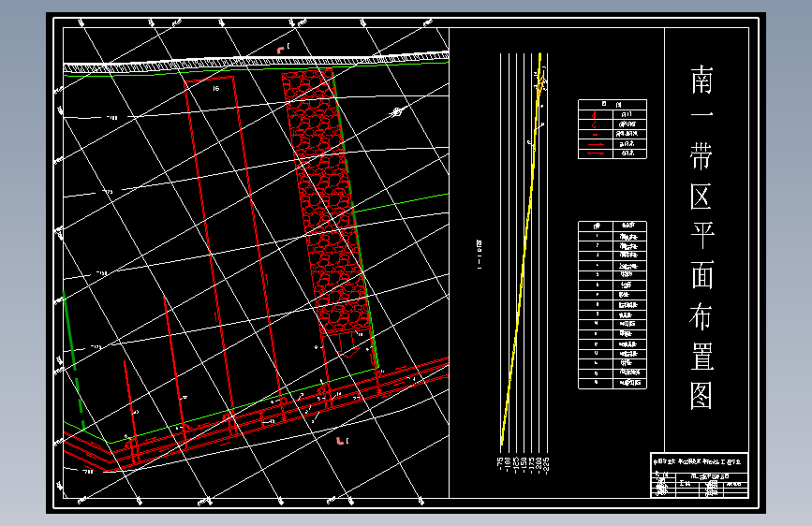The image size is (812, 526).
Task: Select the -225 elevation label
Action: click(x=547, y=465)
